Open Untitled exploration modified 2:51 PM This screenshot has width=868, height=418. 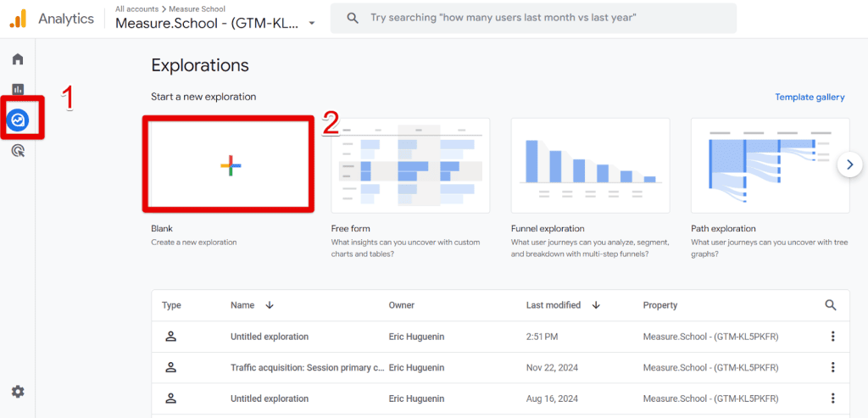coord(270,337)
